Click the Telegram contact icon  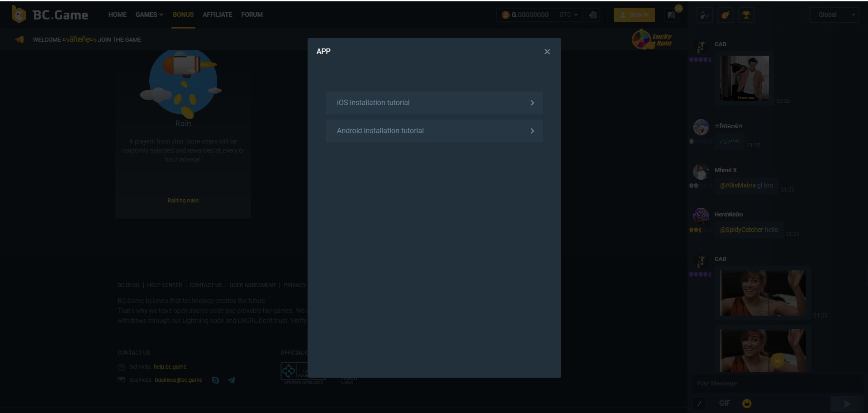click(232, 380)
